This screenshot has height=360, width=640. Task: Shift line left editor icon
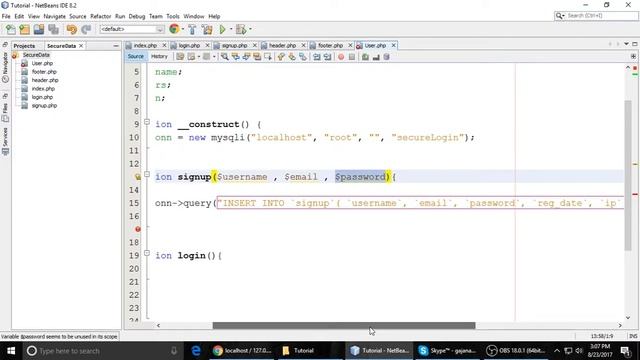pyautogui.click(x=316, y=57)
